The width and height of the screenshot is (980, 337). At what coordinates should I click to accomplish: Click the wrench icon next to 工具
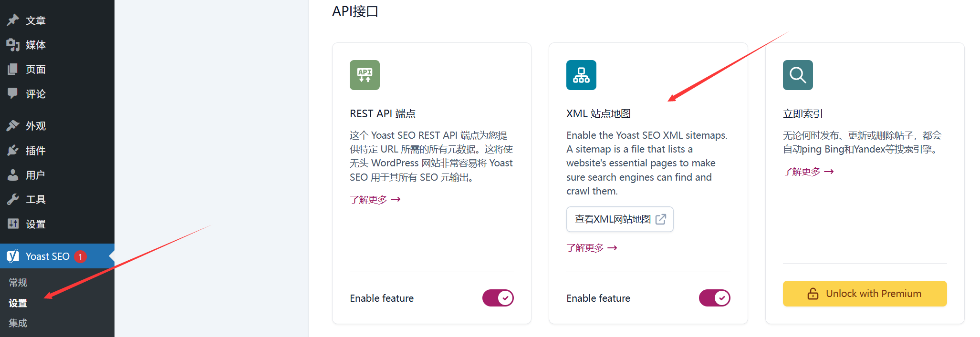tap(13, 199)
